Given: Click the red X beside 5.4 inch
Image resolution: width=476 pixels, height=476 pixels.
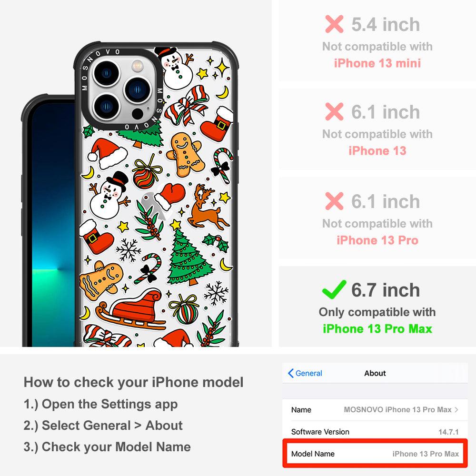Looking at the screenshot, I should pyautogui.click(x=334, y=24).
